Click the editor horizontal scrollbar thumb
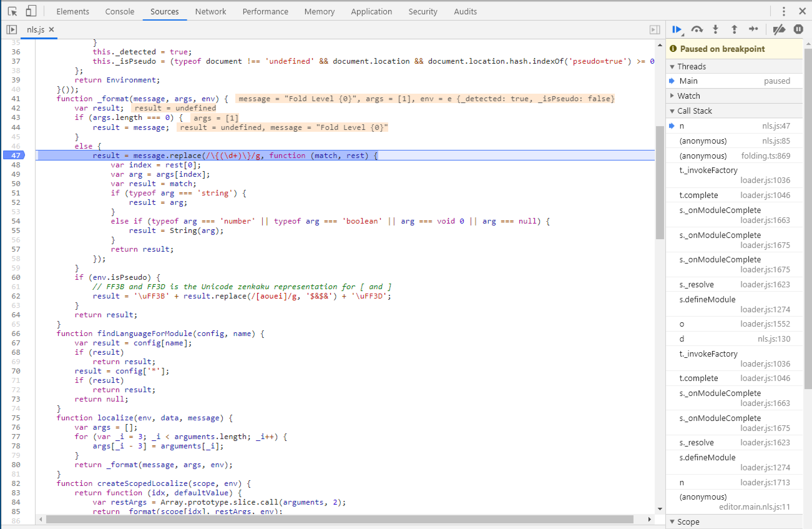 point(340,519)
